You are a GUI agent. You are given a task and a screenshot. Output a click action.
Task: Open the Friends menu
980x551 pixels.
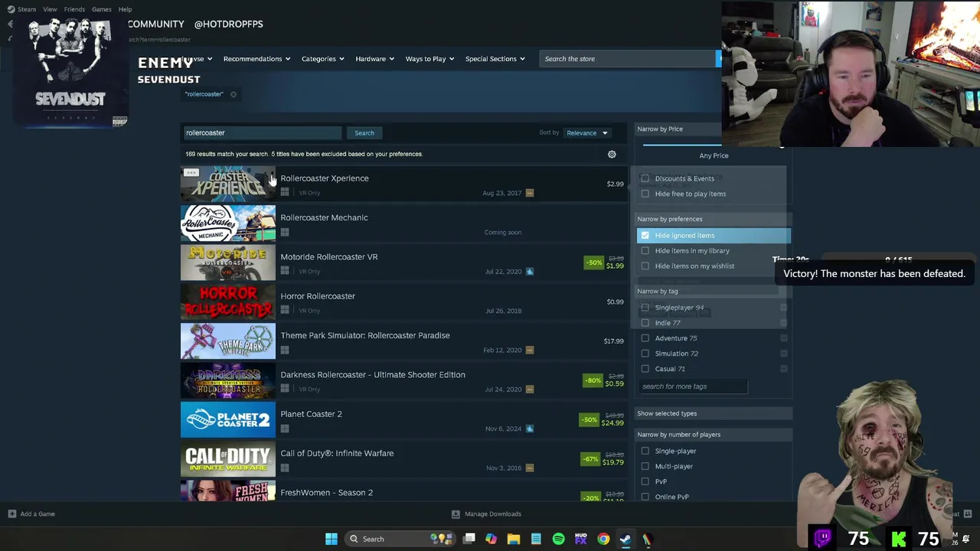click(x=74, y=9)
